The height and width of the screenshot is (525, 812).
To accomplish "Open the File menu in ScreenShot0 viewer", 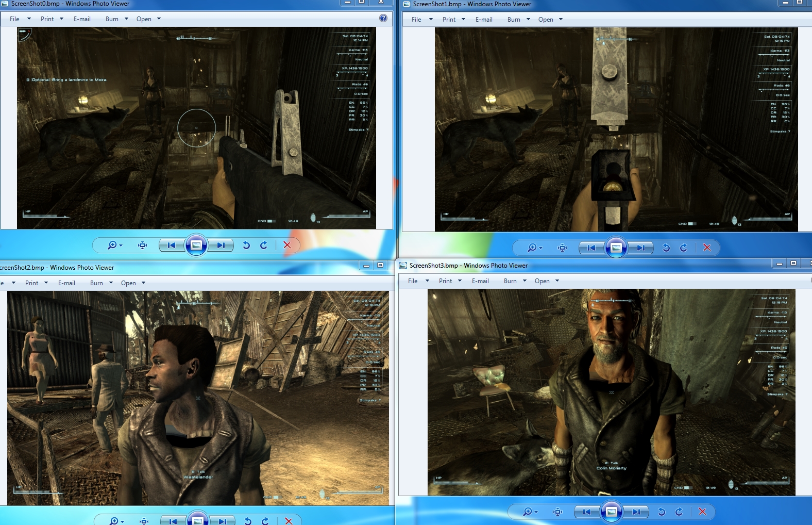I will (x=20, y=19).
